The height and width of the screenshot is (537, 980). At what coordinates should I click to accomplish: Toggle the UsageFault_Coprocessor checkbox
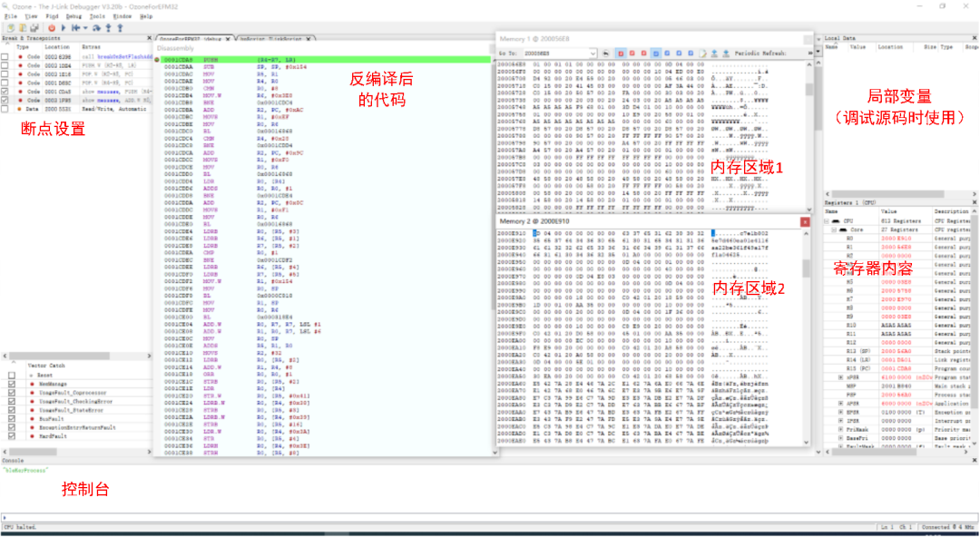tap(12, 393)
